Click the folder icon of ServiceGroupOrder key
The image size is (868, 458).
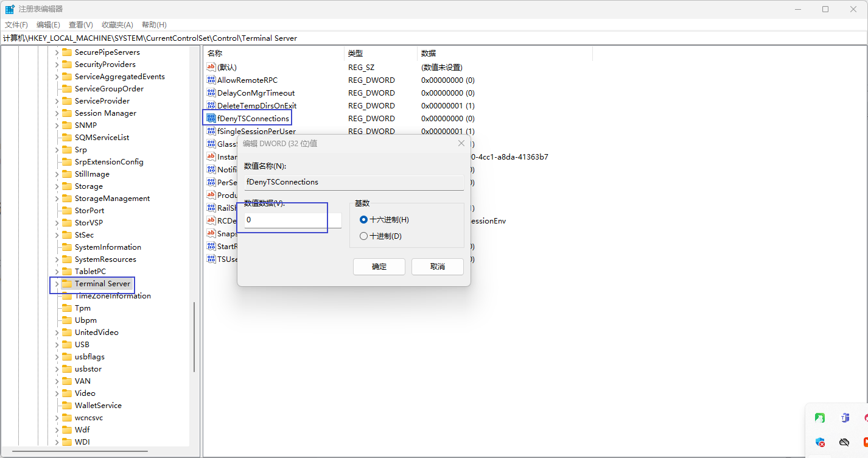click(x=67, y=88)
